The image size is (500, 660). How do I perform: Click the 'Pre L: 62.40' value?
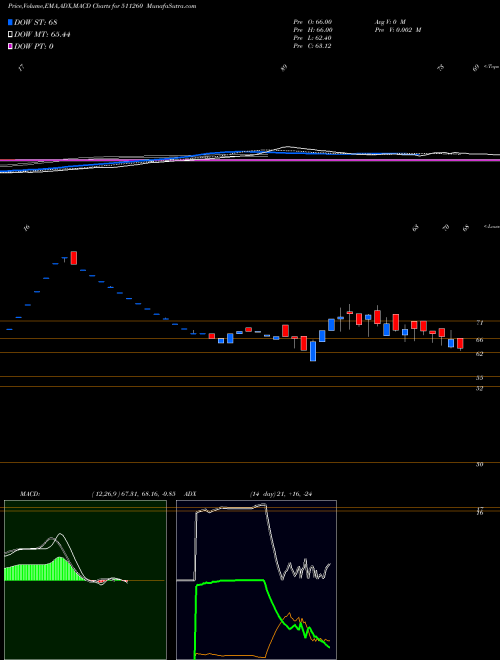click(x=313, y=38)
